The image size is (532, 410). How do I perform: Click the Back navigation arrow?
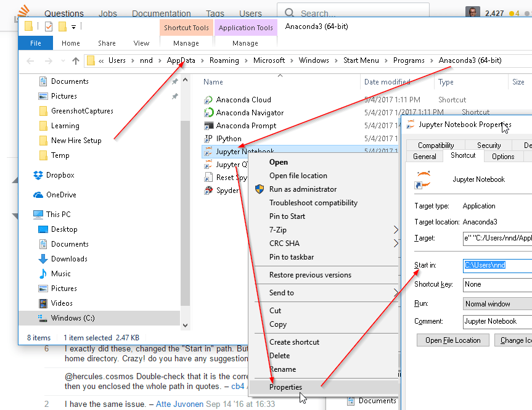(x=31, y=61)
